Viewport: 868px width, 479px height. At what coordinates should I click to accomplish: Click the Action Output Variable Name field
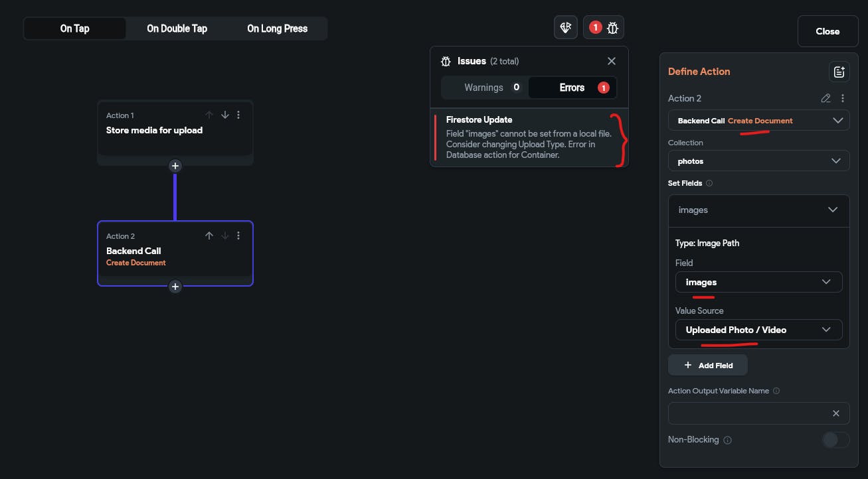(x=749, y=413)
